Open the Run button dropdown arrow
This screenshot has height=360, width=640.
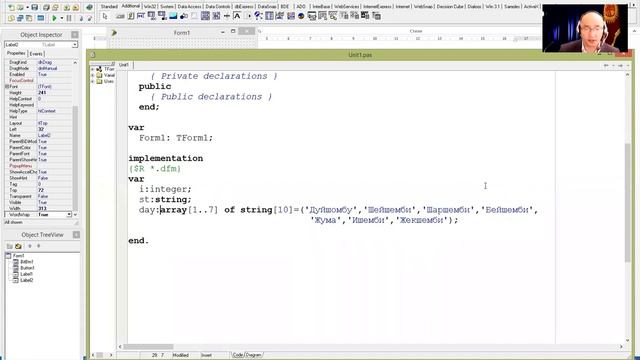click(62, 18)
